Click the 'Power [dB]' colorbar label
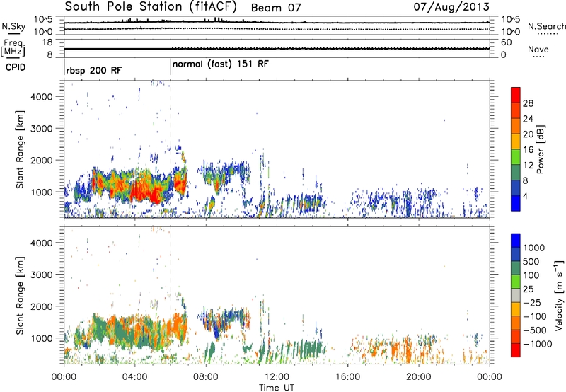 [541, 149]
